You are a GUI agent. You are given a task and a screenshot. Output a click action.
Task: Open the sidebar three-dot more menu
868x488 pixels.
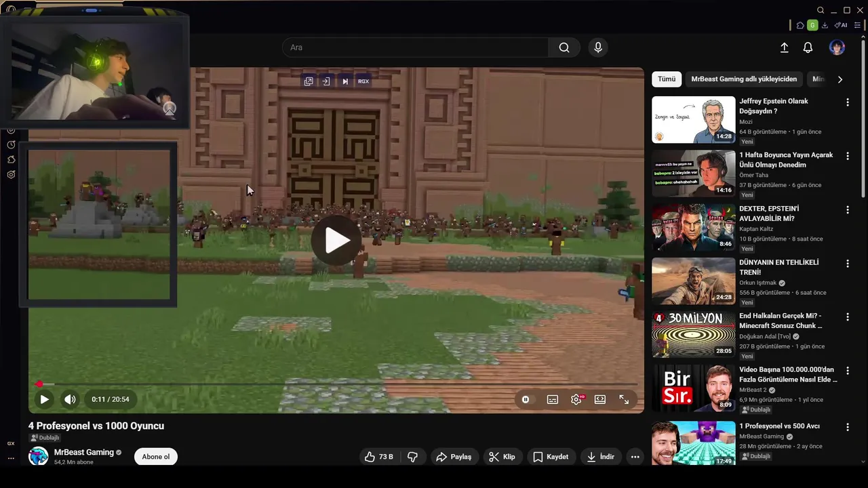pyautogui.click(x=11, y=458)
